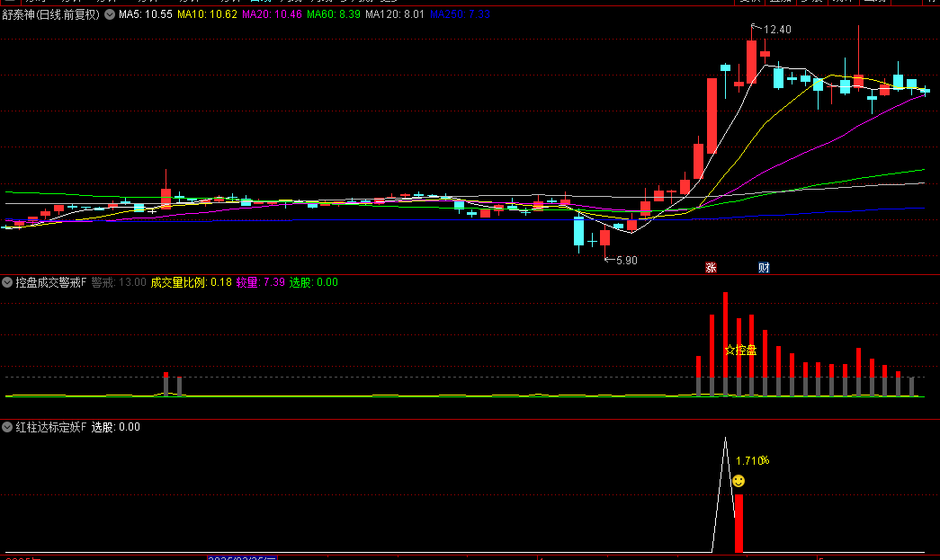Expand the main chart indicator dropdown circle
This screenshot has width=940, height=560.
110,14
